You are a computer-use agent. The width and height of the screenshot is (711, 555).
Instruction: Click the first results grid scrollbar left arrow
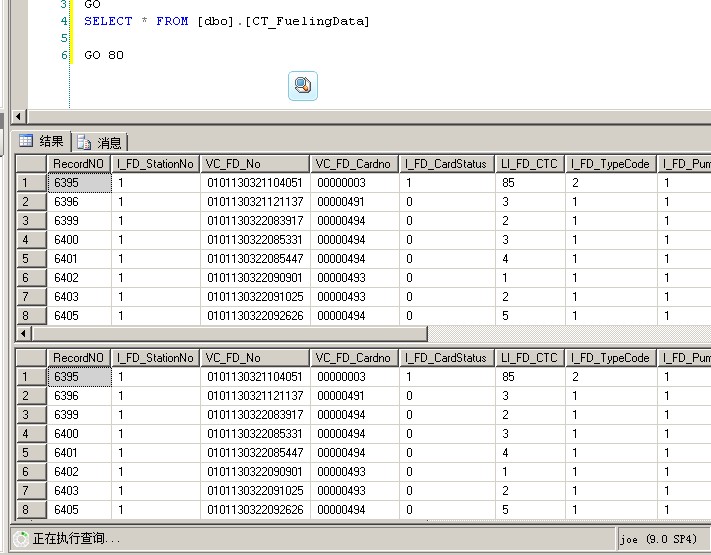coord(24,334)
